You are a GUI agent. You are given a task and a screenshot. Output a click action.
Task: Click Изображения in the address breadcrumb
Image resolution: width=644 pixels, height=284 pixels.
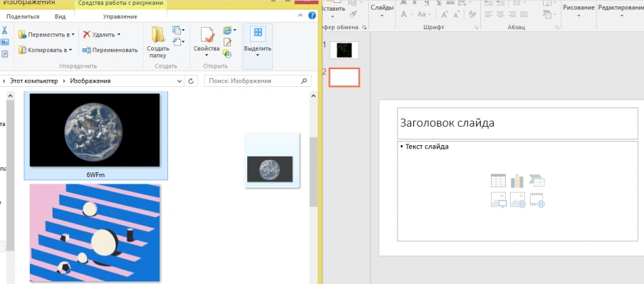click(x=90, y=81)
